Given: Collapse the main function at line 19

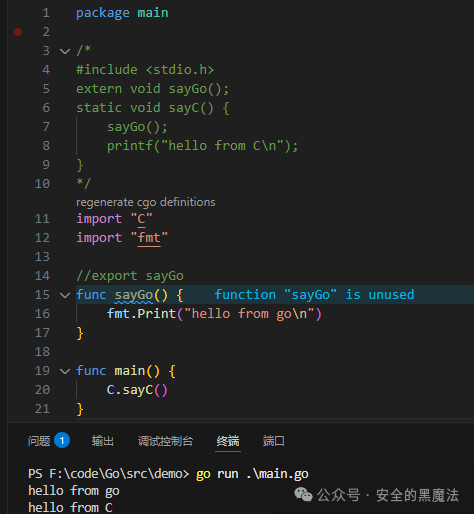Looking at the screenshot, I should 65,371.
